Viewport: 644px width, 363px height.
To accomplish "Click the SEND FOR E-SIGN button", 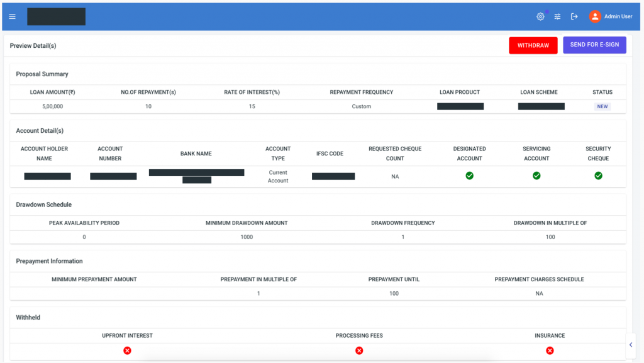I will click(x=594, y=45).
